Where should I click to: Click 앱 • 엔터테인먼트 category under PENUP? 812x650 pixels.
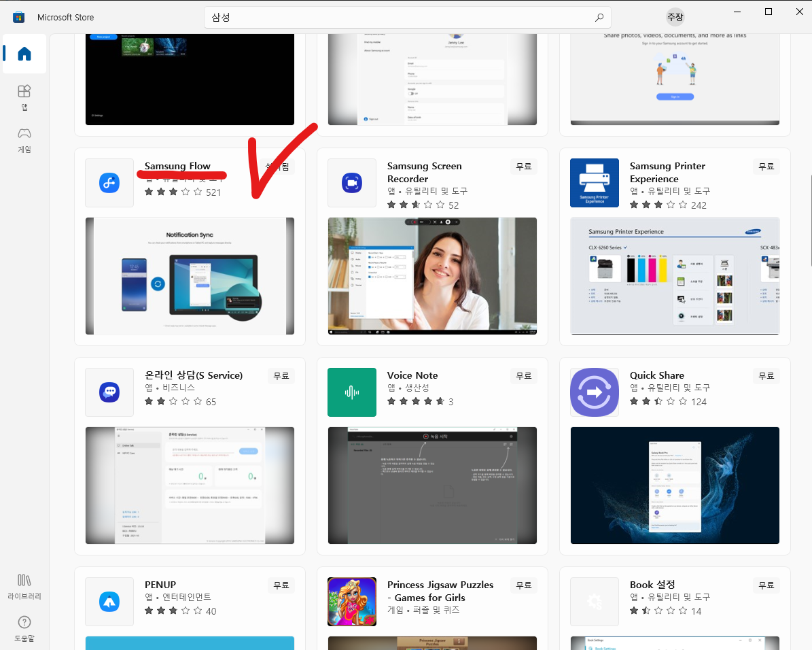coord(177,597)
